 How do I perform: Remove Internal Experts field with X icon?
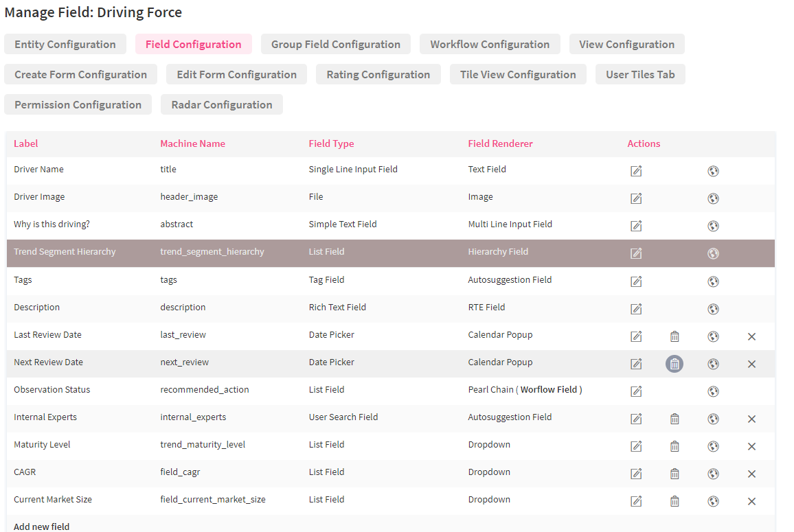pyautogui.click(x=751, y=419)
